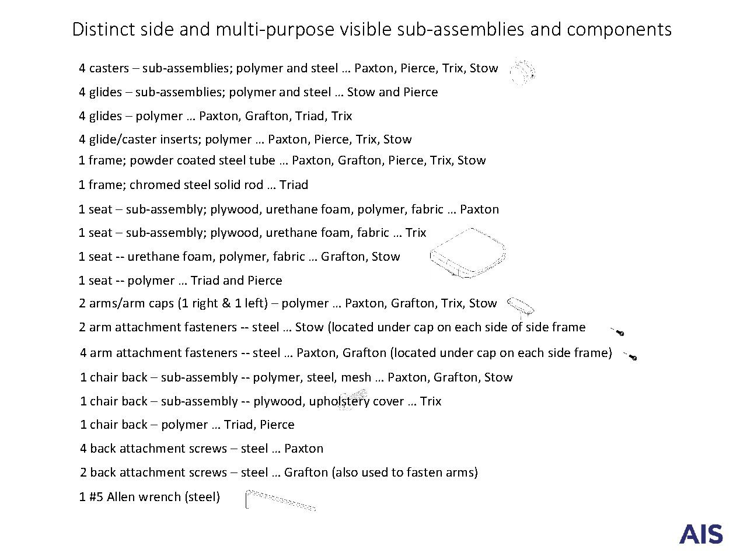Screen dimensions: 747x560
Task: Click the '1 frame; chromed steel solid rod' line
Action: coord(193,185)
